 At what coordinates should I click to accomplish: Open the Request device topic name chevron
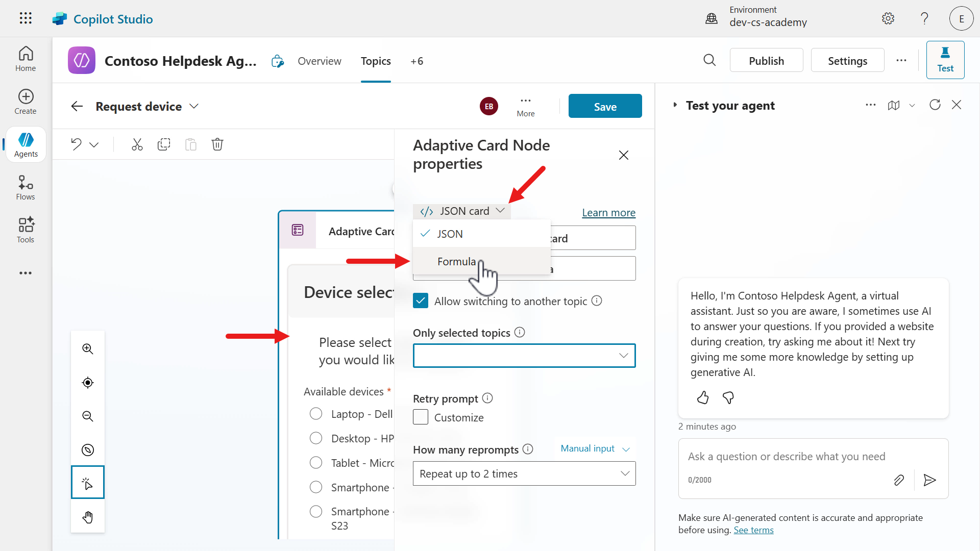pyautogui.click(x=194, y=106)
